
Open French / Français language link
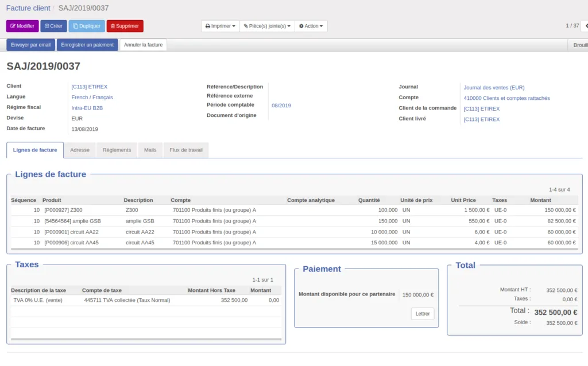[92, 97]
